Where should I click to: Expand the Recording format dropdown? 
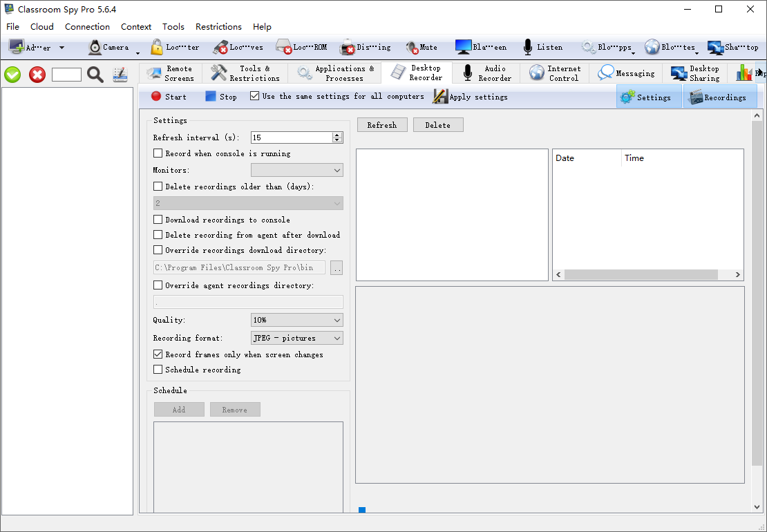(296, 338)
